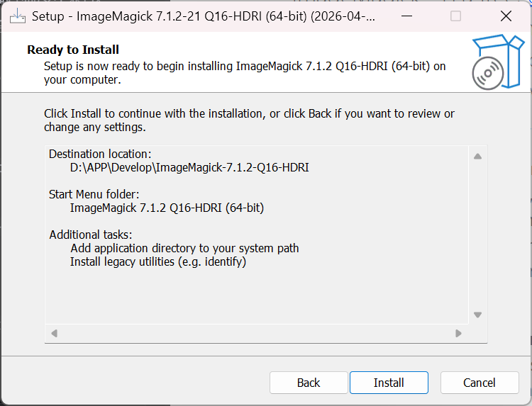Image resolution: width=532 pixels, height=406 pixels.
Task: Click the horizontal scroll right arrow
Action: (458, 332)
